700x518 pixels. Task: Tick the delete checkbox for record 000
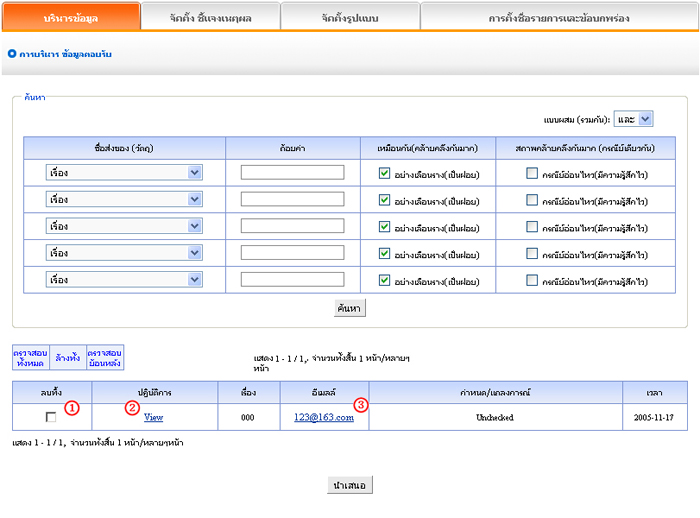click(x=51, y=417)
